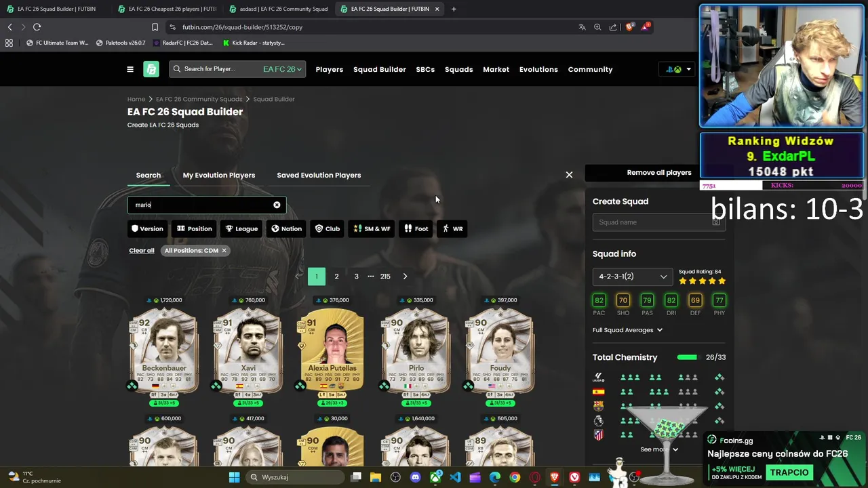Image resolution: width=868 pixels, height=488 pixels.
Task: Click the Futbin green logo
Action: click(x=151, y=69)
